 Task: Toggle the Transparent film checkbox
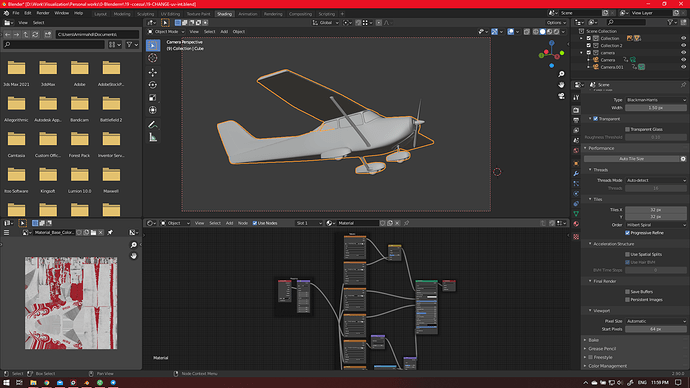[595, 119]
